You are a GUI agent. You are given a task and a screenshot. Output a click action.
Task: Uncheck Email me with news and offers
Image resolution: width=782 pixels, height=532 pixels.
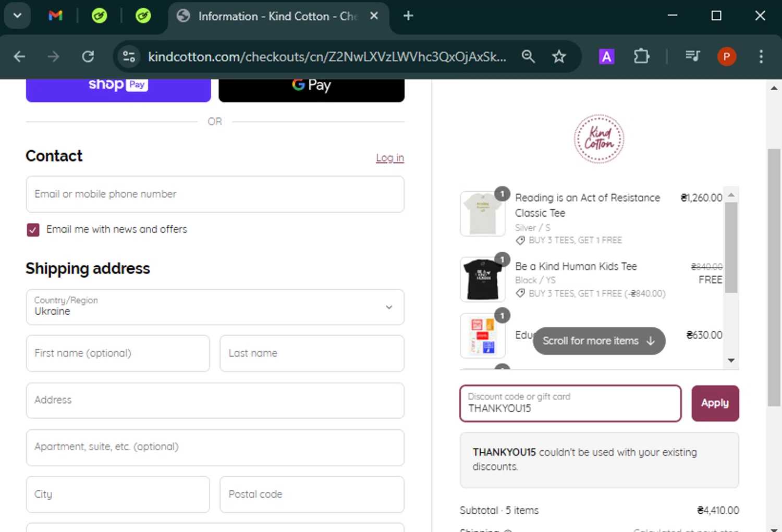[33, 230]
